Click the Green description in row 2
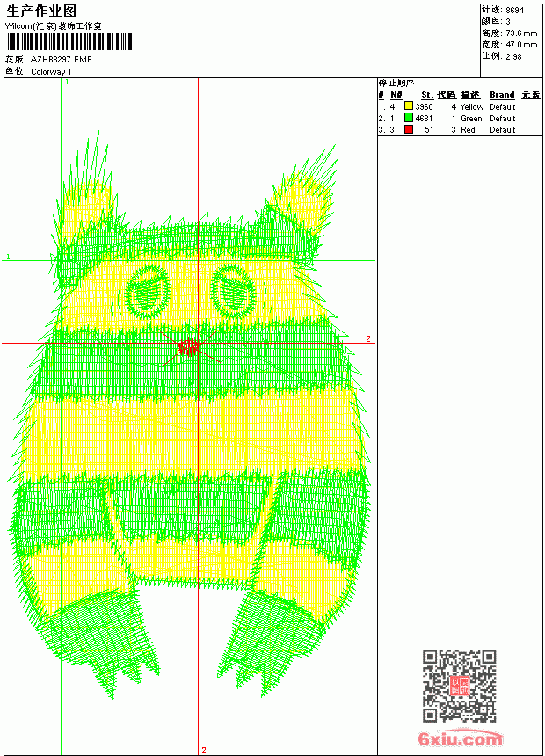545x756 pixels. tap(471, 119)
